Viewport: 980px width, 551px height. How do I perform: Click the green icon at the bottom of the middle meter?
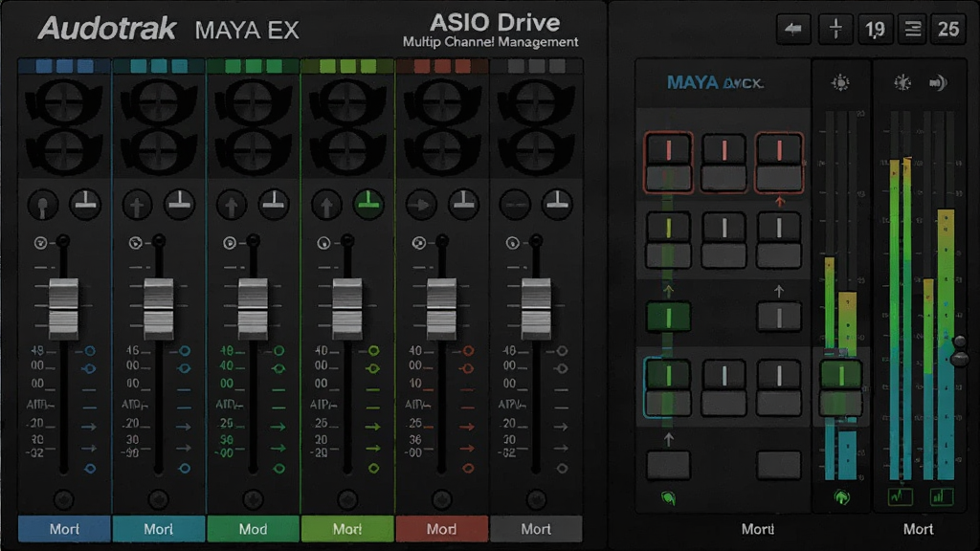(x=842, y=497)
